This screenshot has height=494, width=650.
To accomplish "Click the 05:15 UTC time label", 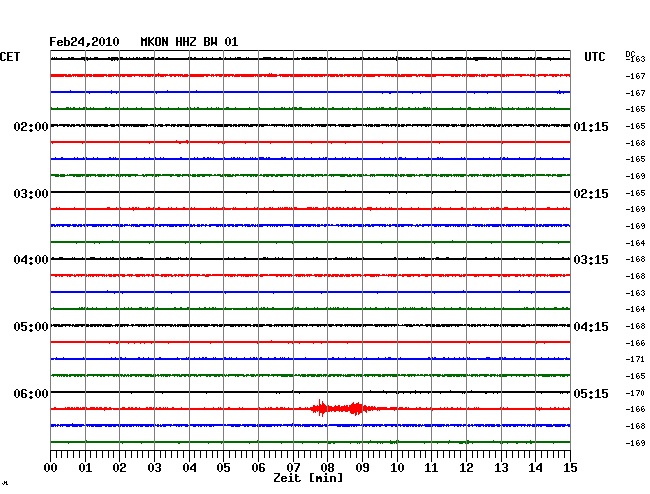I will [x=591, y=393].
